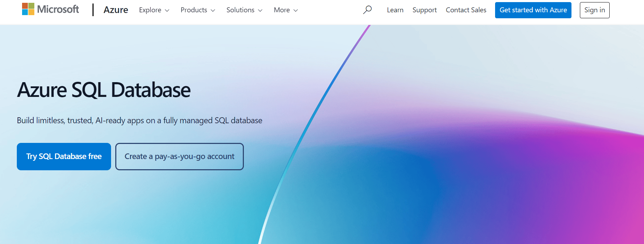The width and height of the screenshot is (644, 244).
Task: Click the Microsoft logo
Action: point(50,9)
